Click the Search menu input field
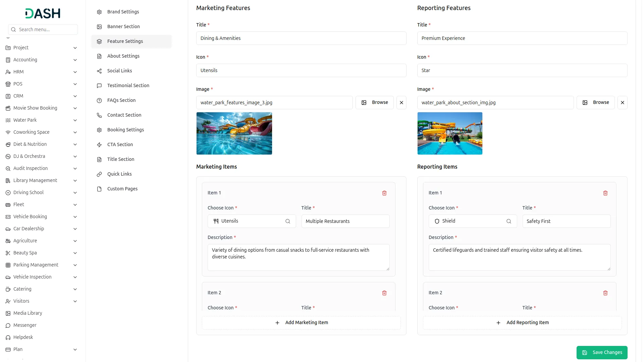644x362 pixels. click(x=46, y=29)
